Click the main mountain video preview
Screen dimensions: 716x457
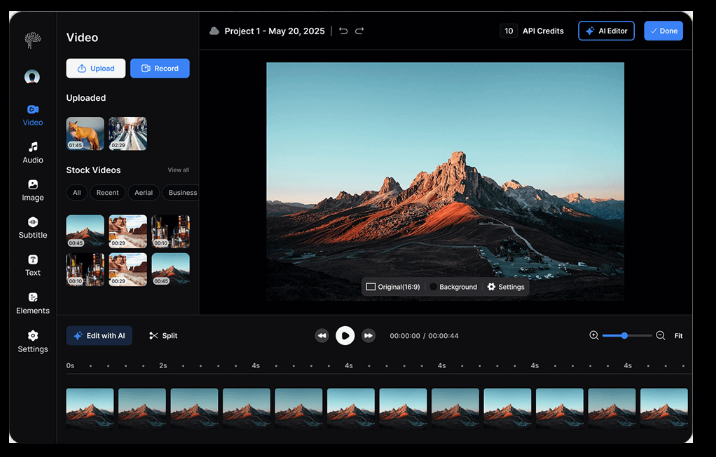pos(445,181)
